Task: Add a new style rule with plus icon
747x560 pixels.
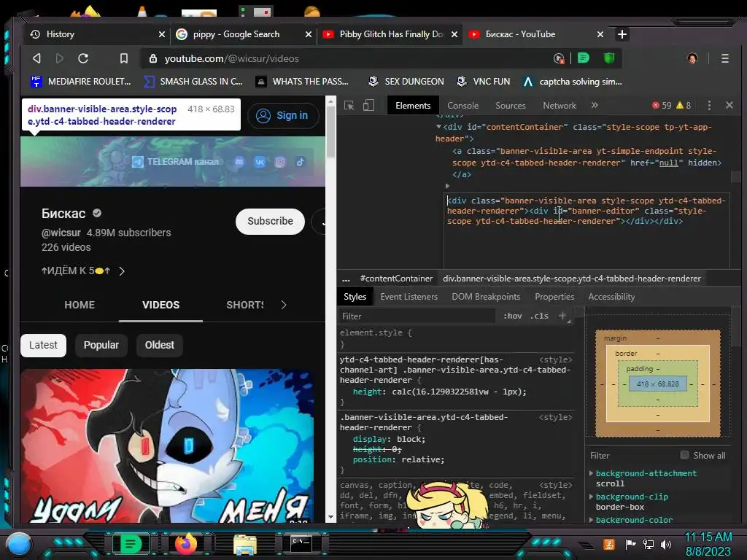Action: click(562, 316)
